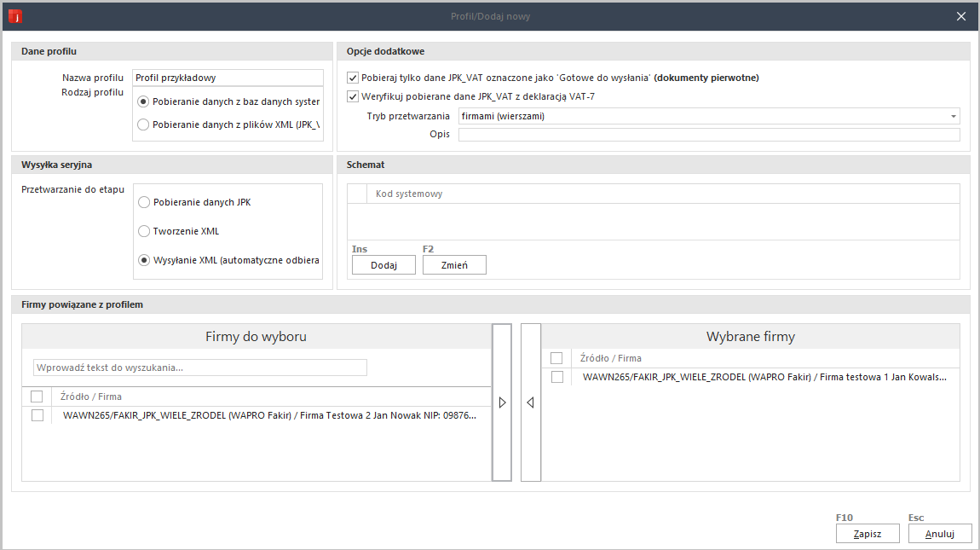Select 'Pobieranie danych JPK' processing stage
This screenshot has height=550, width=980.
(144, 202)
